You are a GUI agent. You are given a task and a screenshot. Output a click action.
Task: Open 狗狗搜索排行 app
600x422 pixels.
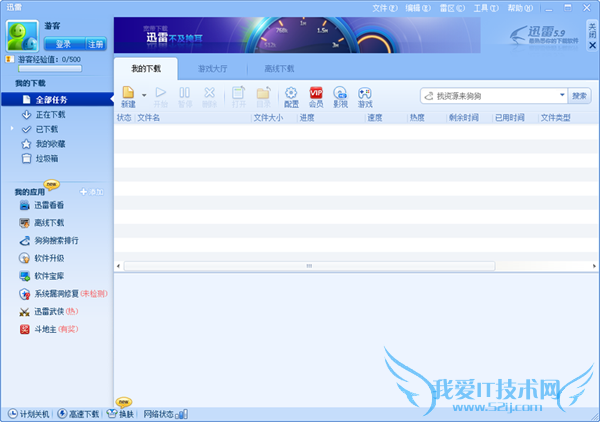[49, 240]
